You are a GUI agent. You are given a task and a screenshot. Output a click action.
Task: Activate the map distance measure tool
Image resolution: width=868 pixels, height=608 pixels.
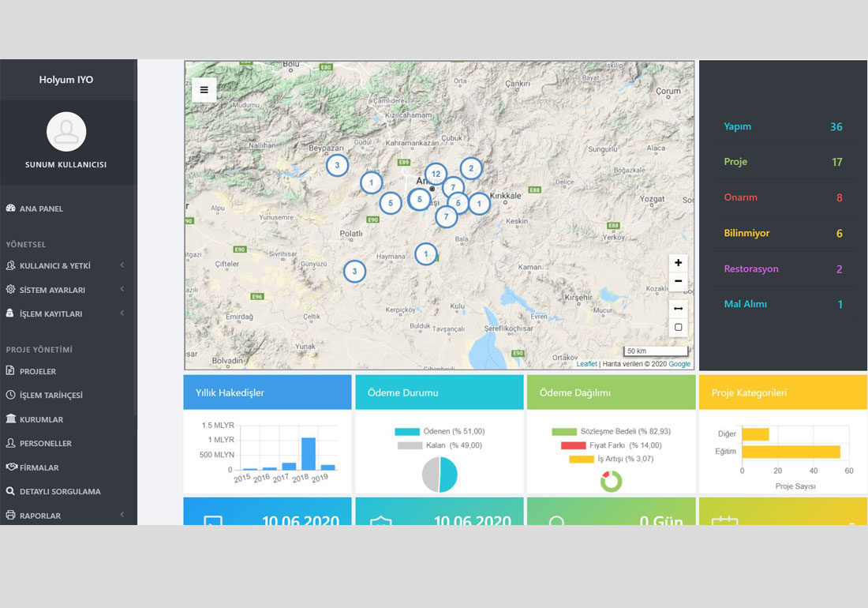click(678, 309)
